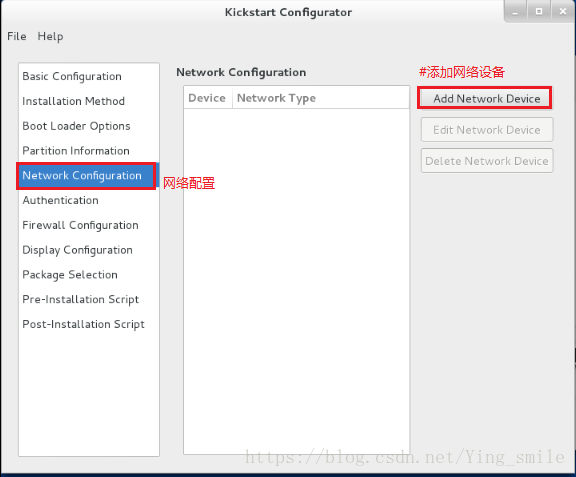Open Display Configuration section
576x477 pixels.
click(x=89, y=250)
